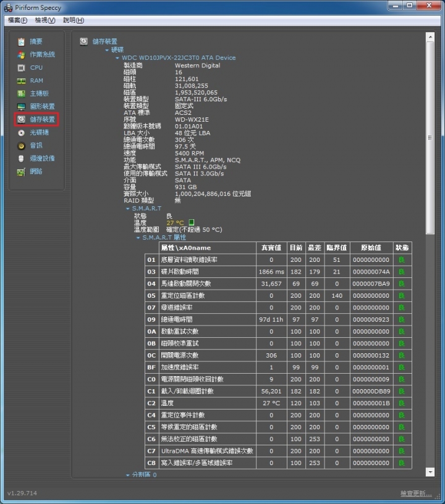Open the RAM module icon
The width and height of the screenshot is (445, 504).
click(21, 81)
